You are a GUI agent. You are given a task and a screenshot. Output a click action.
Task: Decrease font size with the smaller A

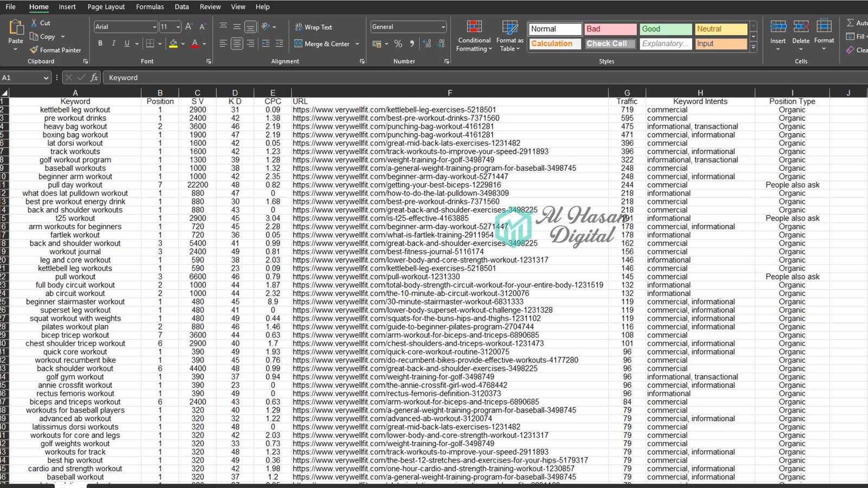(x=202, y=27)
